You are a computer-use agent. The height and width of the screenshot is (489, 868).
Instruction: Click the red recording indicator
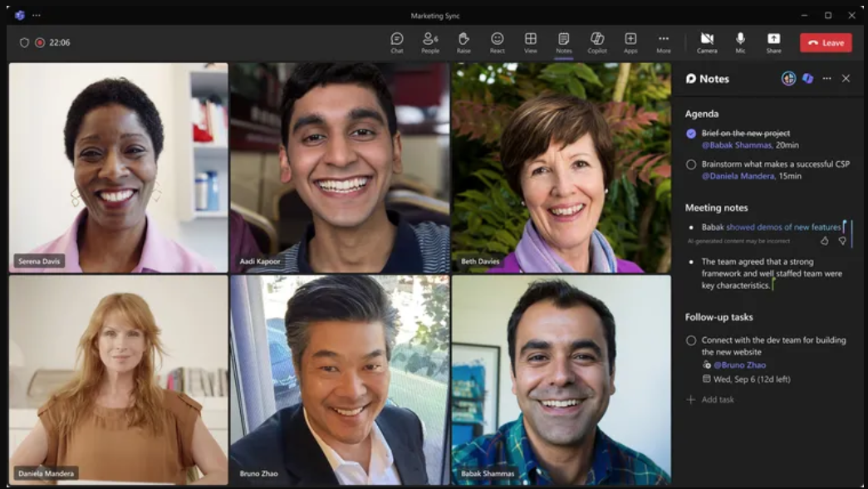40,42
